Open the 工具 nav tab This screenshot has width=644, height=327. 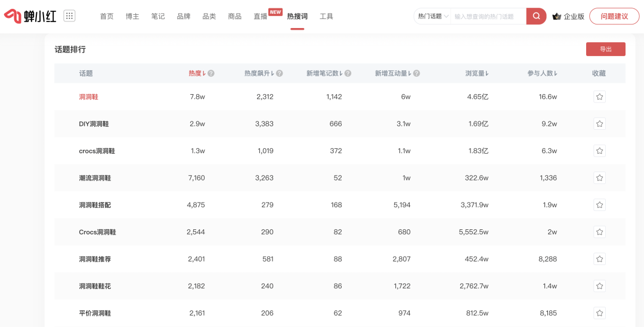(x=327, y=17)
